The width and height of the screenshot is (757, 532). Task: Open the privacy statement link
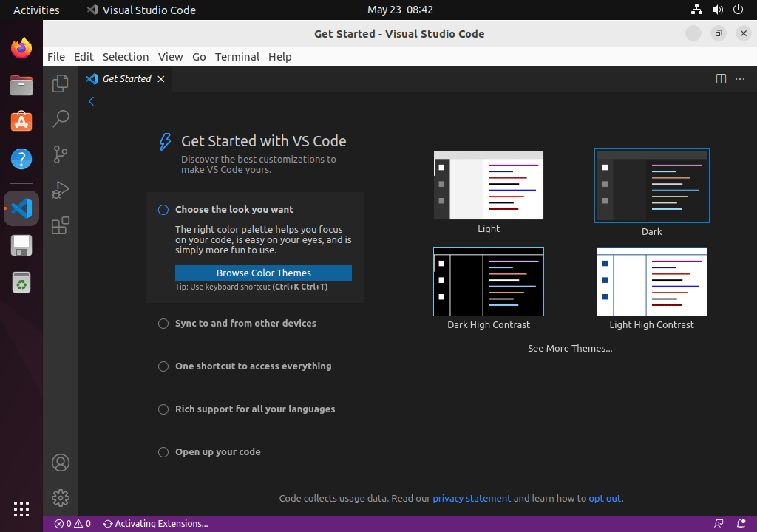point(472,498)
